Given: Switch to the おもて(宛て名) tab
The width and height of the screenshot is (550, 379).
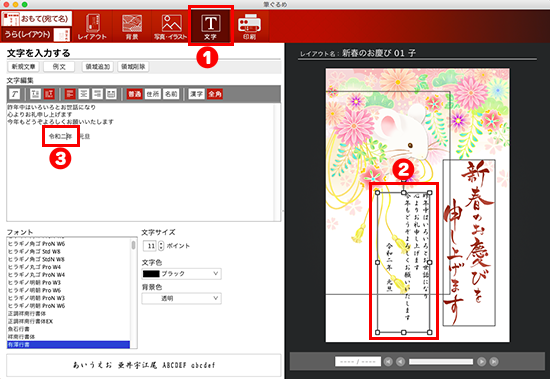Looking at the screenshot, I should point(36,19).
